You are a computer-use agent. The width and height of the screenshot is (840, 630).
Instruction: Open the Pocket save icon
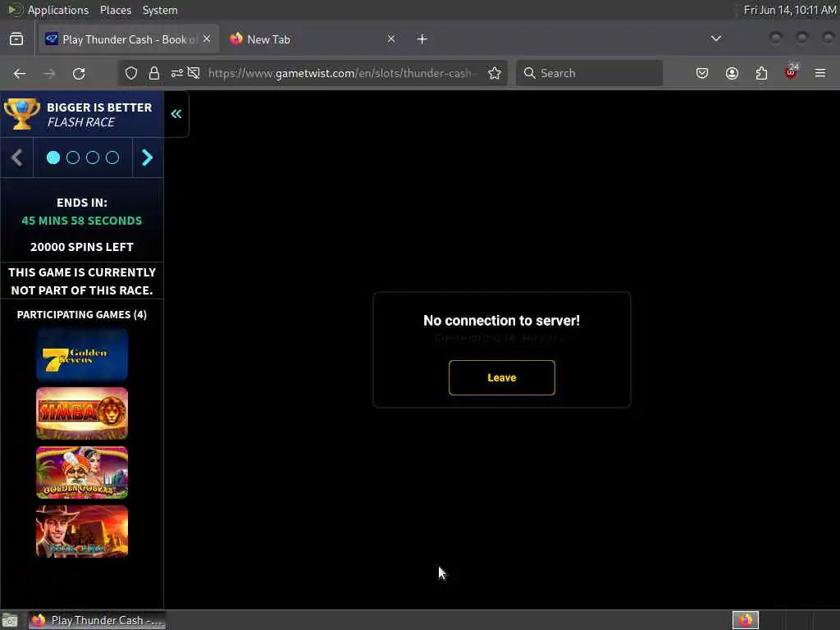click(x=702, y=73)
